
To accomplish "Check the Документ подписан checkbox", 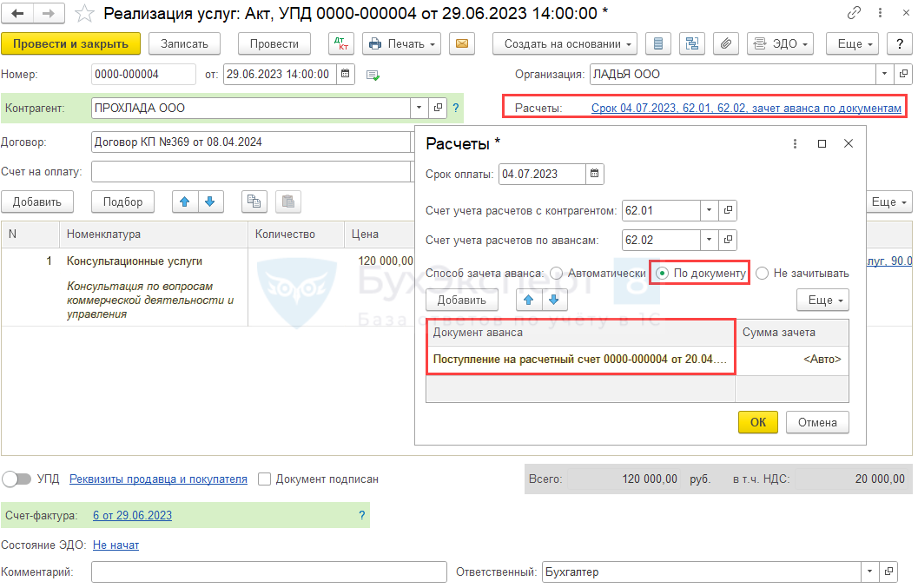I will point(265,479).
